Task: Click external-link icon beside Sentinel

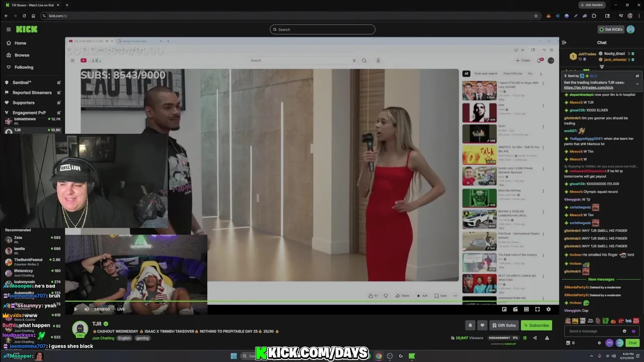Action: point(59,82)
